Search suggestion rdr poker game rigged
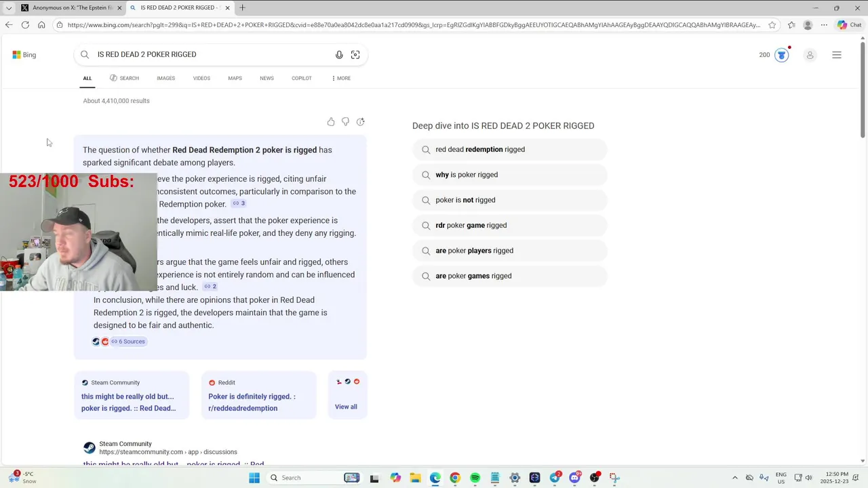868x488 pixels. 509,226
